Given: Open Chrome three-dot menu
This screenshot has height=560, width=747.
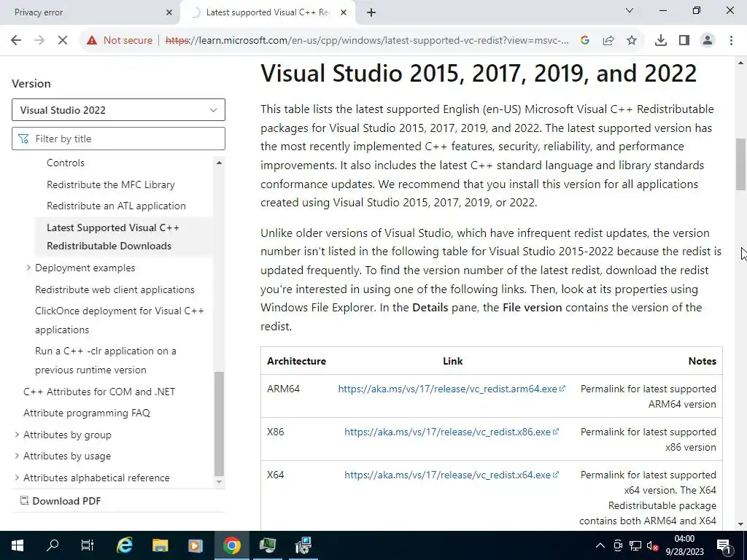Looking at the screenshot, I should click(x=731, y=41).
